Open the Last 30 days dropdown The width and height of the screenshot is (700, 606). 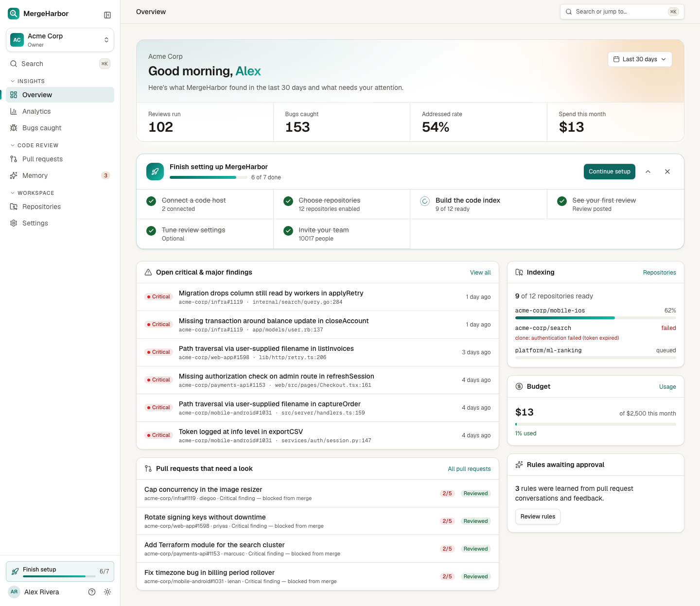(x=640, y=59)
